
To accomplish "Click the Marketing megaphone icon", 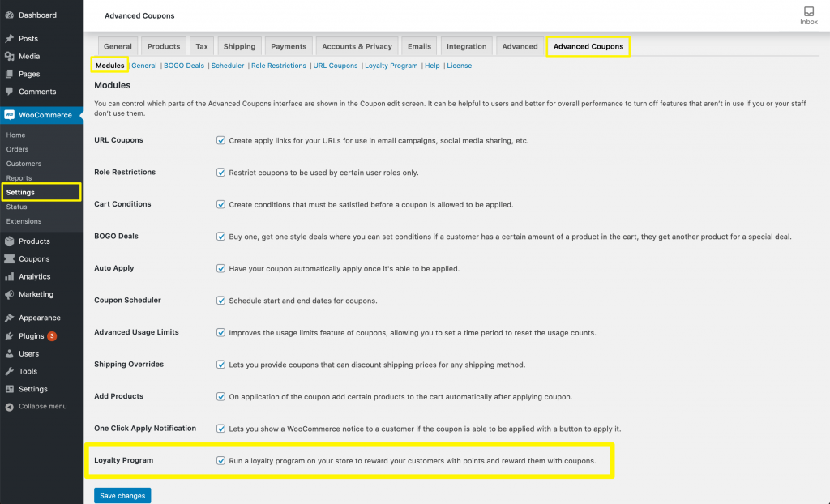I will pyautogui.click(x=10, y=294).
